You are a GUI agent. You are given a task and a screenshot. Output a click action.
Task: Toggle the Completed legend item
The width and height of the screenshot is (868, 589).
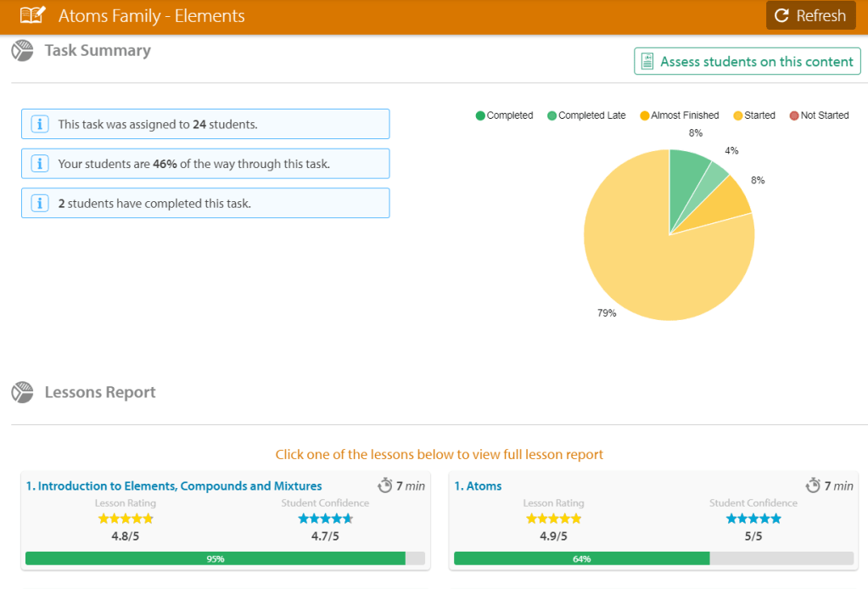tap(504, 115)
